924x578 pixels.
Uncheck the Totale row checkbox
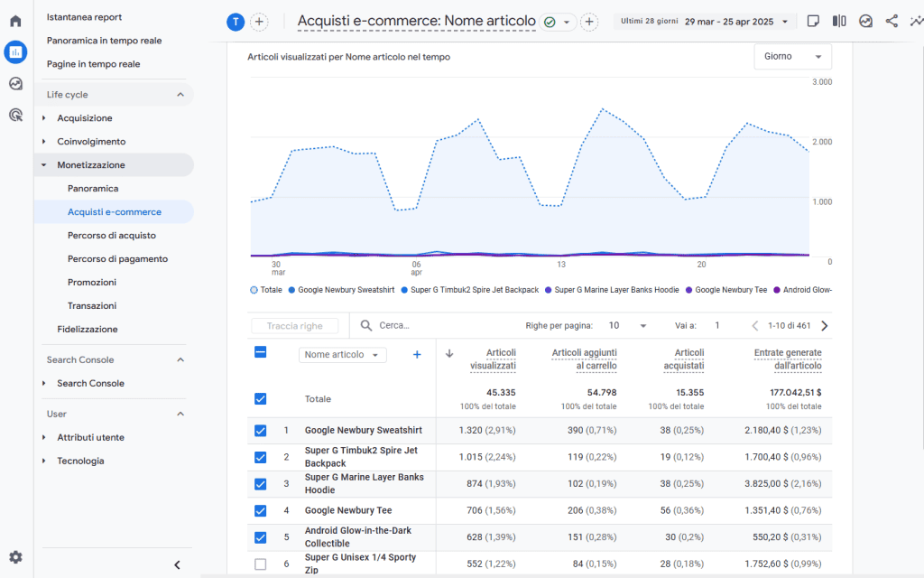tap(261, 398)
